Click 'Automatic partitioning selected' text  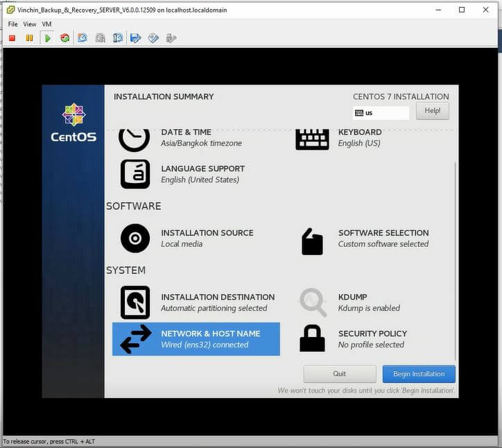coord(214,308)
